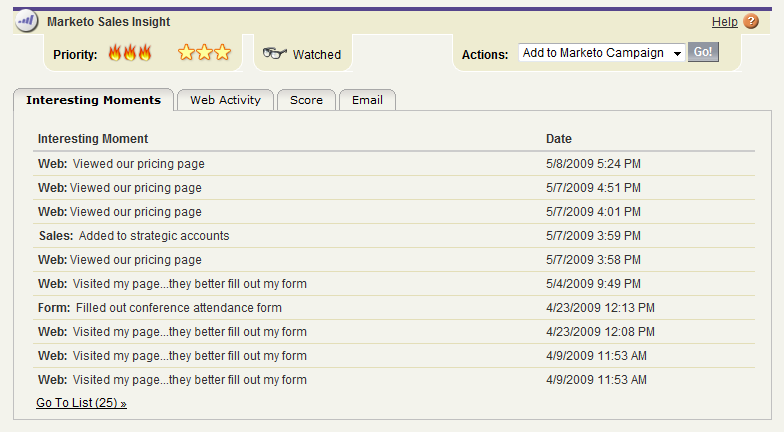784x432 pixels.
Task: Click the Interesting Moment column header
Action: point(93,139)
